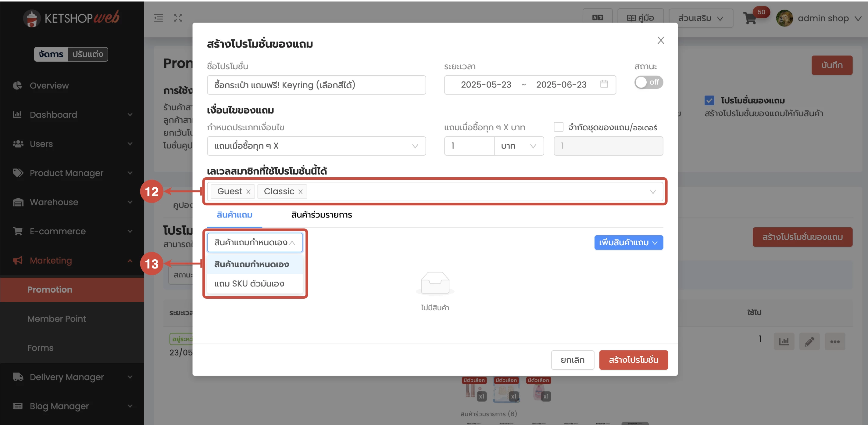The image size is (868, 425).
Task: Enable the จำกัดชุดของแถม/ออเดอร์ checkbox
Action: pos(558,127)
